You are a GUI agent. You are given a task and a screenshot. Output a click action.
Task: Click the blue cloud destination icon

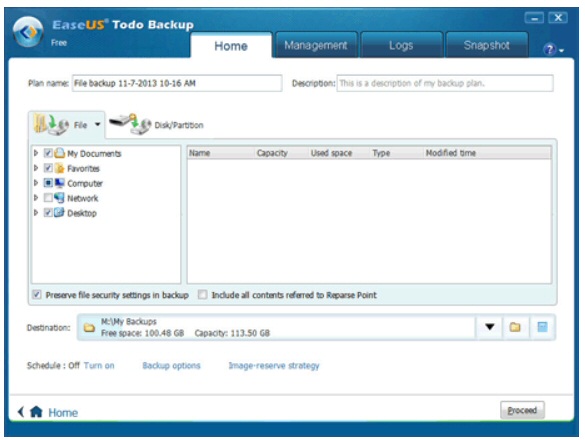[x=542, y=327]
